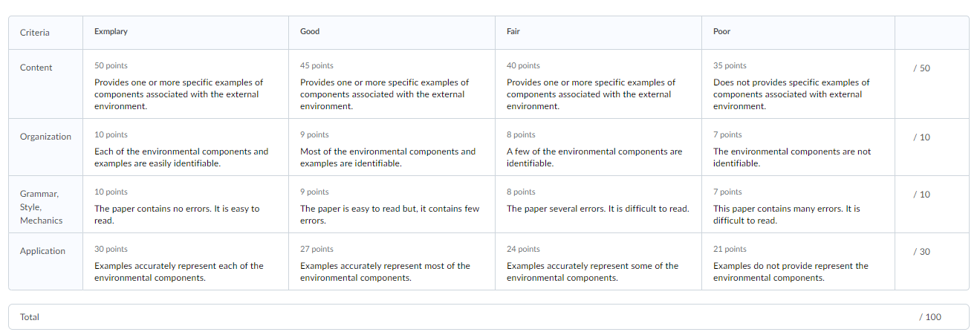Pick Grammar Fair 8 points cell
This screenshot has height=332, width=980.
pyautogui.click(x=598, y=204)
